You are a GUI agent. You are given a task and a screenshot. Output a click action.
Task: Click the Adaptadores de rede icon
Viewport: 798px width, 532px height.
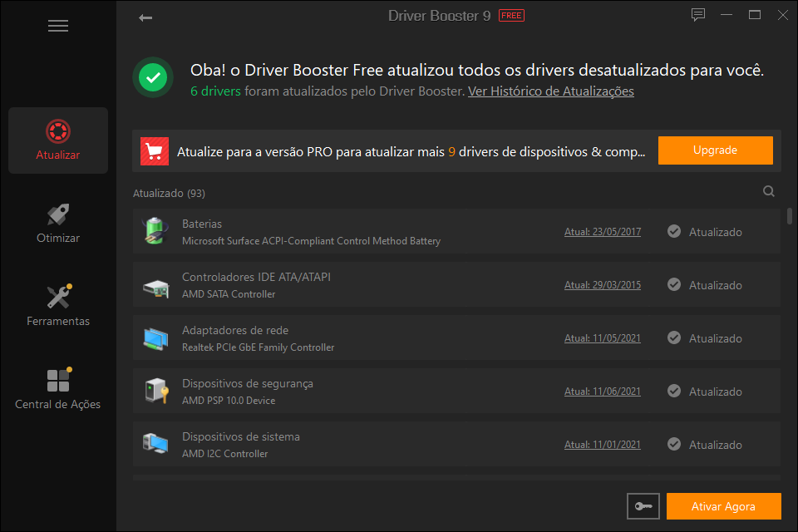155,339
